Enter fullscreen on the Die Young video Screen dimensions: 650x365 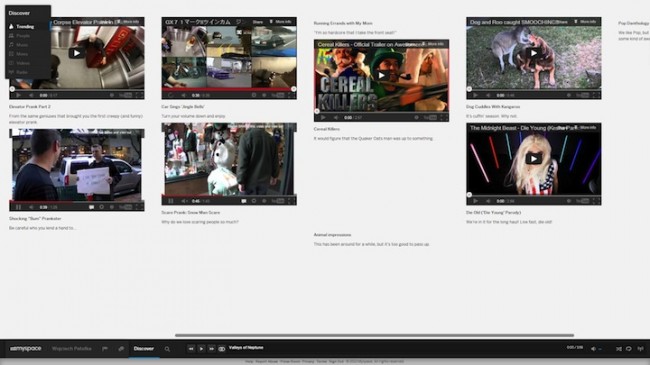tap(596, 201)
